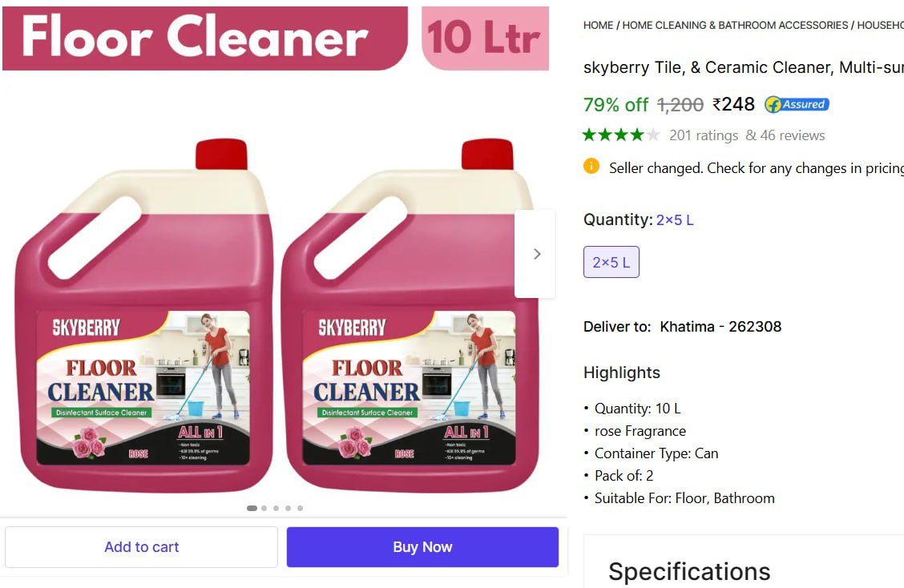Image resolution: width=904 pixels, height=588 pixels.
Task: Select the second carousel indicator dot
Action: (x=264, y=508)
